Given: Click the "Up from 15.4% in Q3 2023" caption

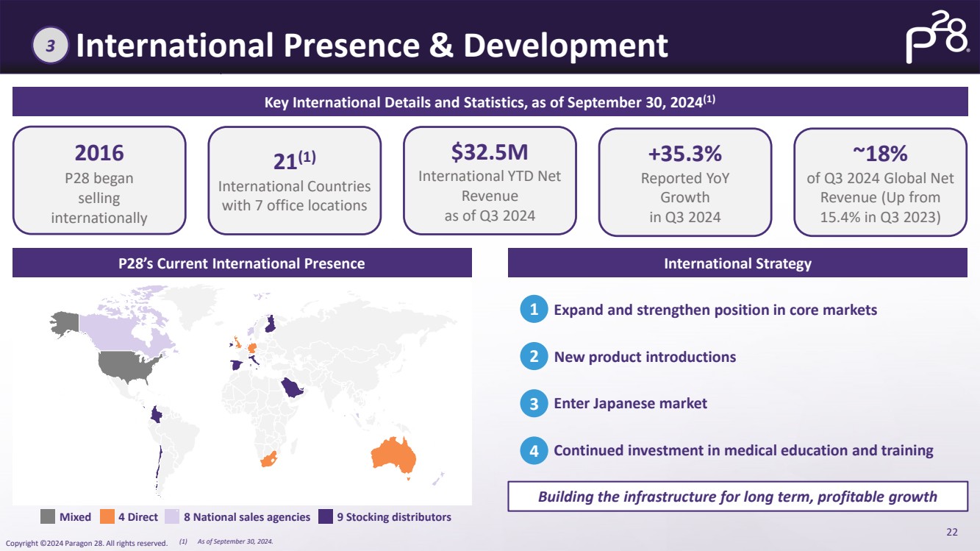Looking at the screenshot, I should 880,207.
